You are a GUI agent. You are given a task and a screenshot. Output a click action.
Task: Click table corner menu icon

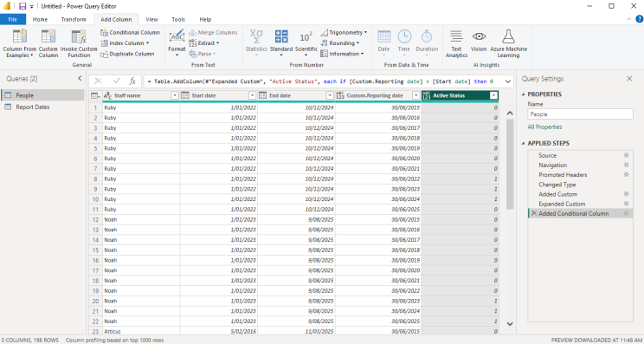[95, 96]
